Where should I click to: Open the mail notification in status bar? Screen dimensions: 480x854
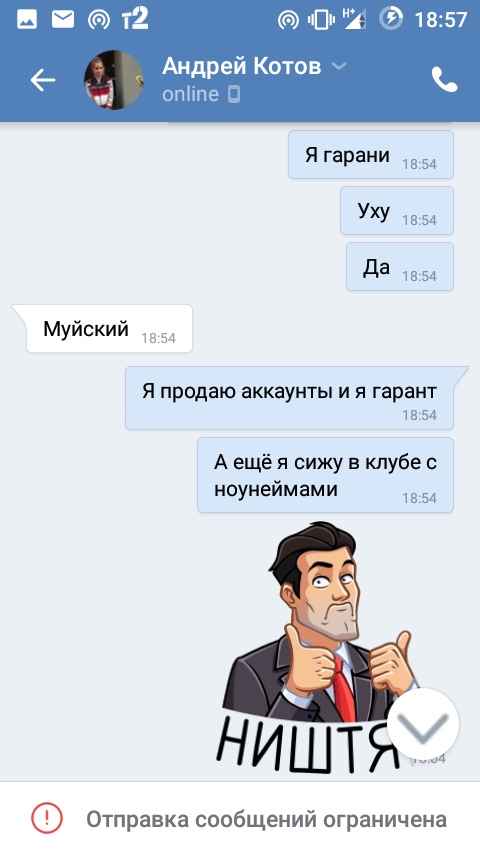click(63, 20)
